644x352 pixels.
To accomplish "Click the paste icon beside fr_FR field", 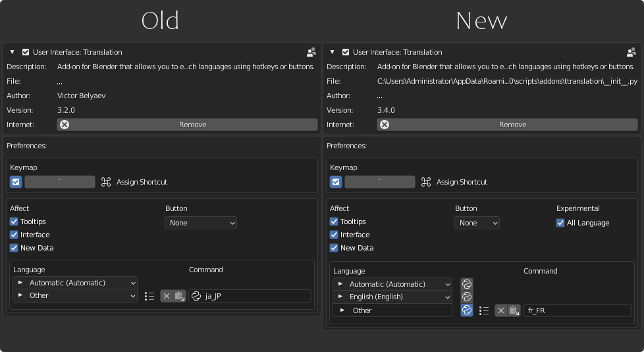I will 514,310.
